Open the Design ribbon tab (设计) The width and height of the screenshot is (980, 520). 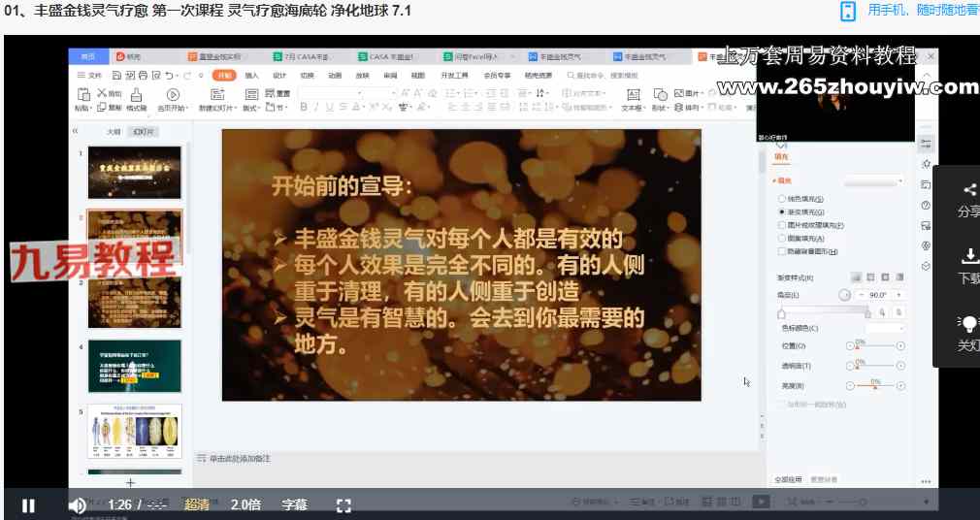point(279,75)
